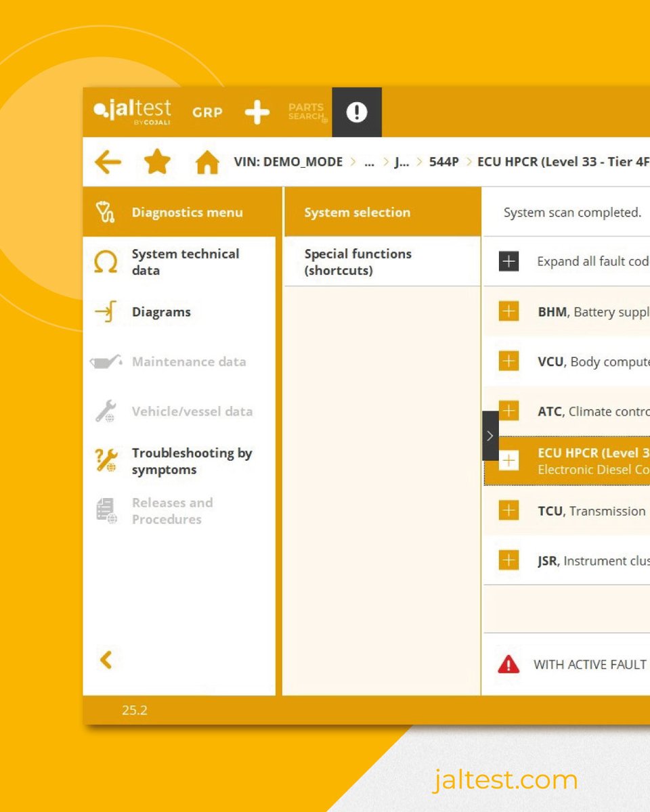Select Vehicle/vessel data
The height and width of the screenshot is (812, 650).
click(179, 411)
